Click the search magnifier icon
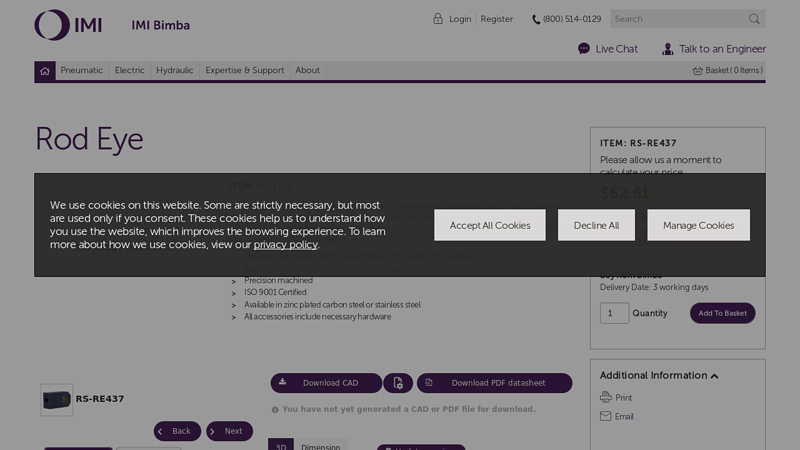Viewport: 800px width, 450px height. 754,19
